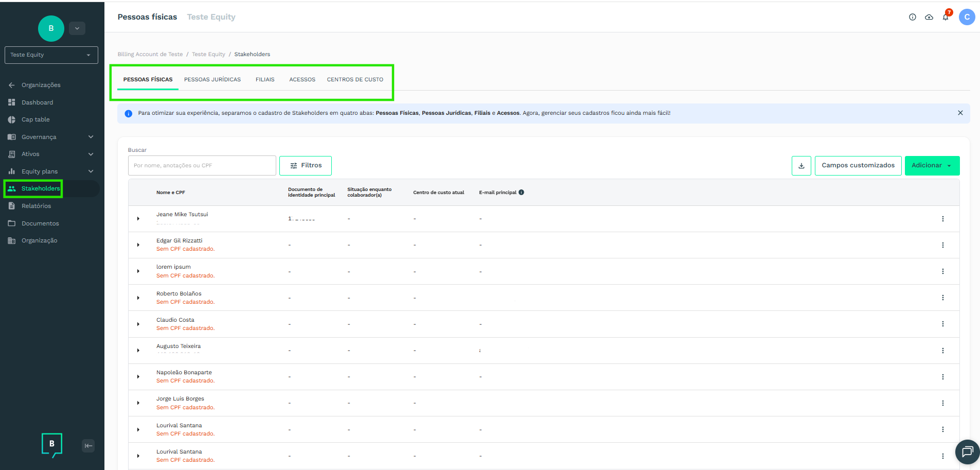
Task: Click the Billing Account de Teste breadcrumb
Action: (x=150, y=55)
